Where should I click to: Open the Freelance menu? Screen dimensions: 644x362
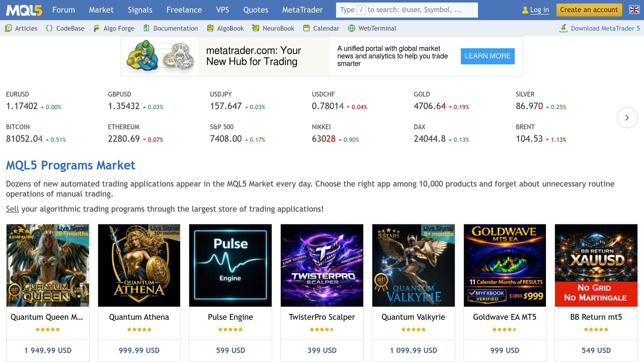click(x=184, y=10)
